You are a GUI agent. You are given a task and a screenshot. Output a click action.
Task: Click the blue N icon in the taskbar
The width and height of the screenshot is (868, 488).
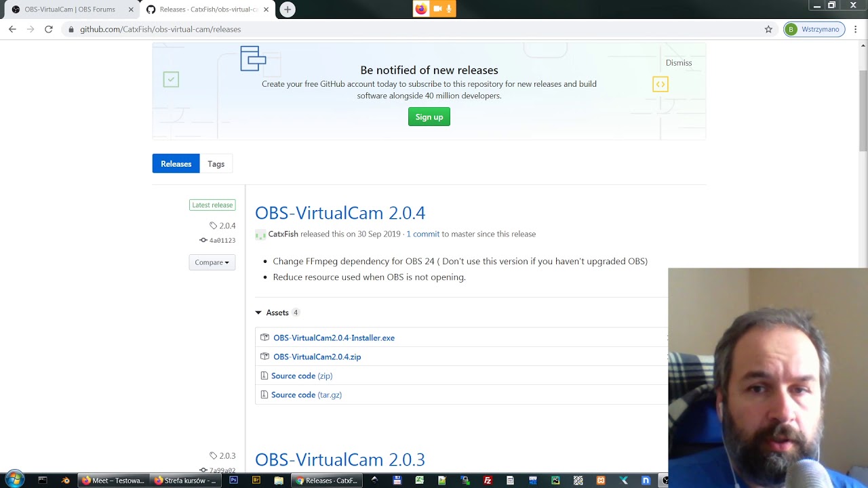tap(646, 481)
